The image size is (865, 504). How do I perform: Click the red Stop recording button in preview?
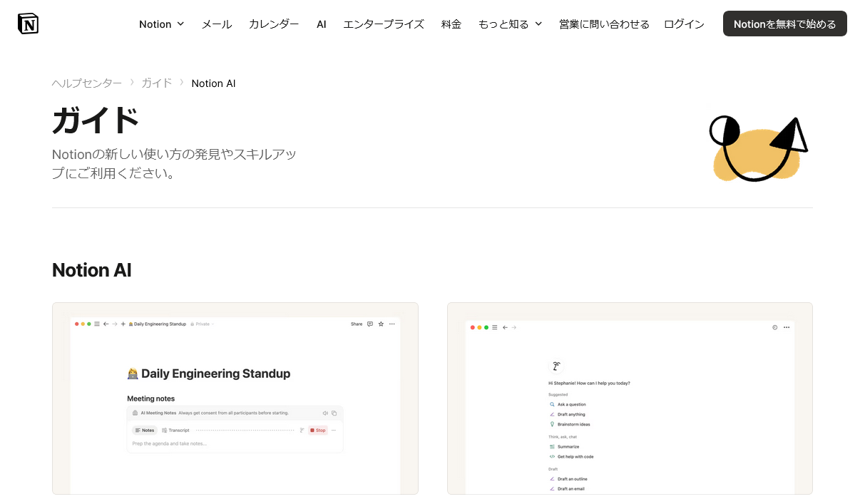pos(318,430)
